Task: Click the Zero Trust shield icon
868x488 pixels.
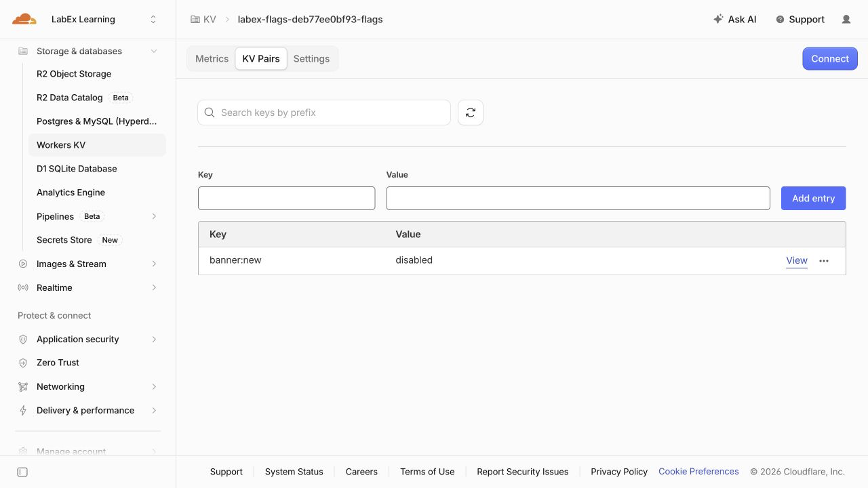Action: pos(23,363)
